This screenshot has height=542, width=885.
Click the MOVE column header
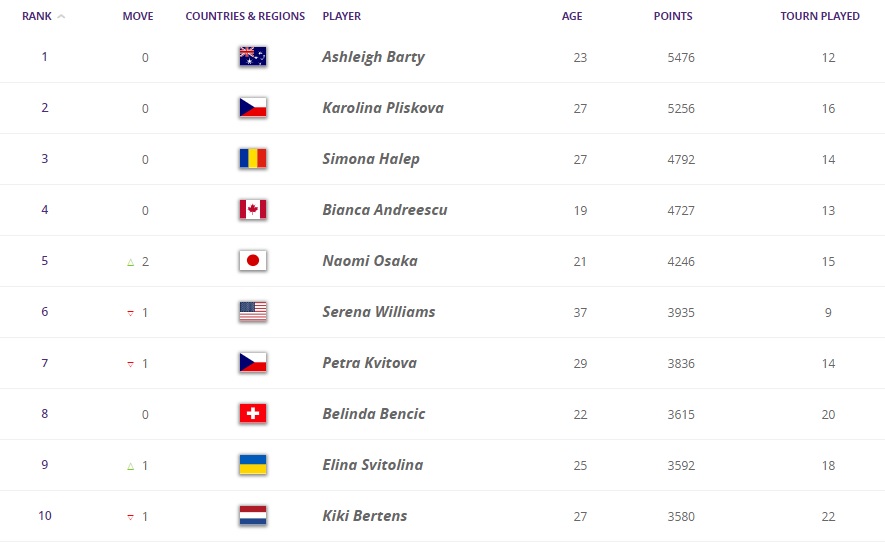(x=138, y=16)
